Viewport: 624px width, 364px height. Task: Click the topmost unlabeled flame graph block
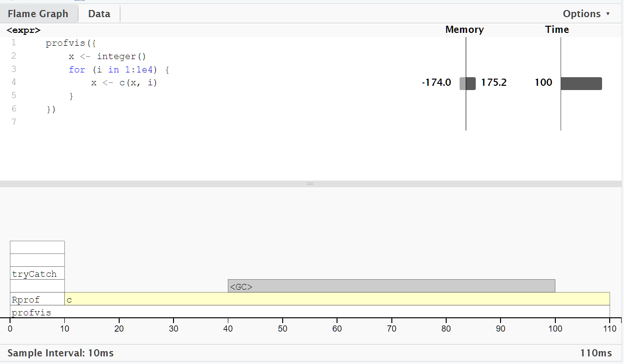pos(37,247)
